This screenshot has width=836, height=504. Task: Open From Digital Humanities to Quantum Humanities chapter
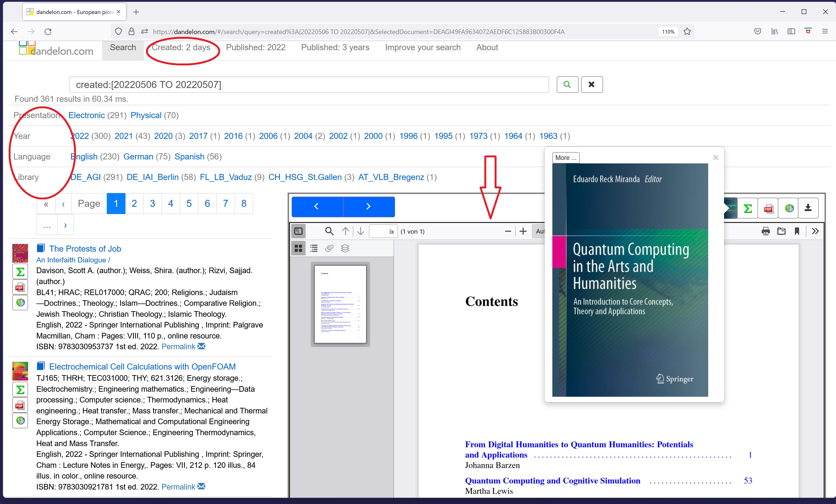coord(579,449)
